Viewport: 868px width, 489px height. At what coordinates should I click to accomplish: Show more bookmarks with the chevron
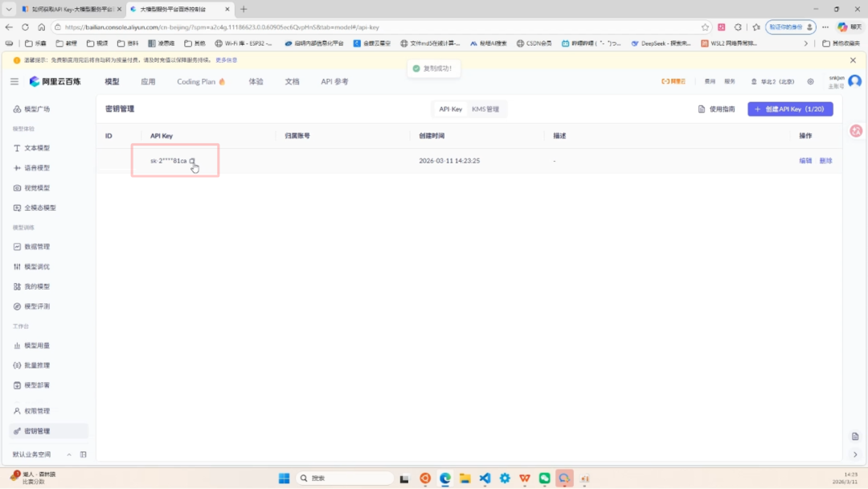[806, 43]
